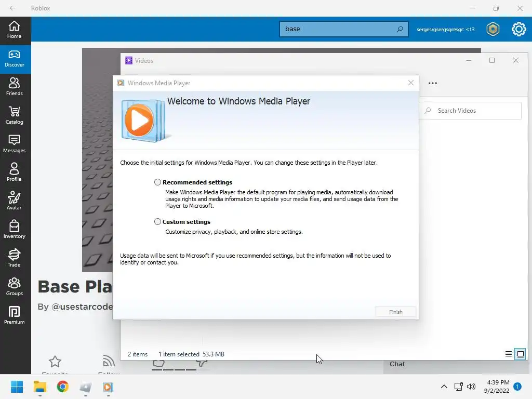
Task: Open Google Chrome from taskbar
Action: pyautogui.click(x=62, y=387)
